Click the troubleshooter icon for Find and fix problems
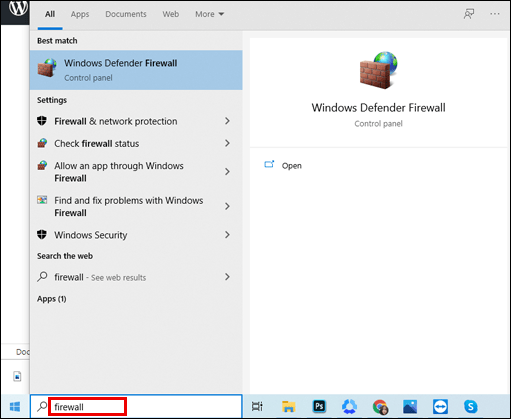 [42, 200]
